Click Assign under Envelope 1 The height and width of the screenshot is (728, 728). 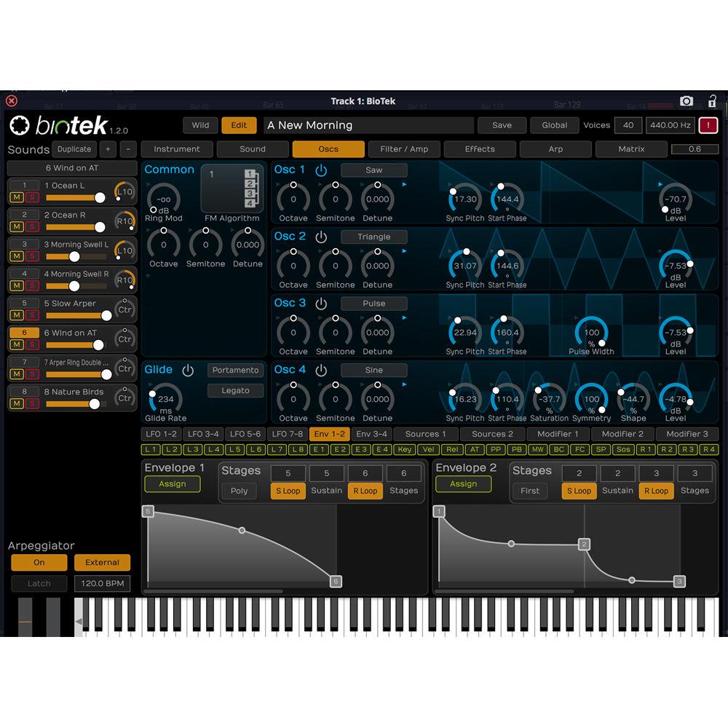coord(172,484)
